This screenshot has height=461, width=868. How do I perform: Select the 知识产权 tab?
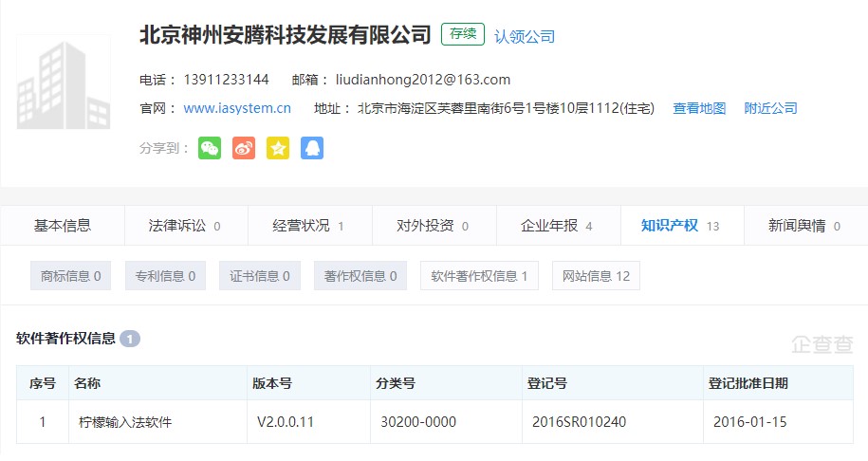click(x=682, y=225)
